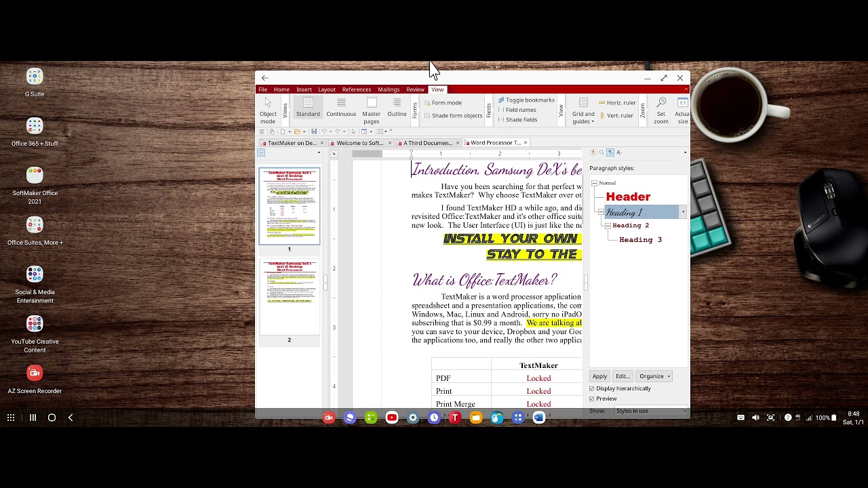
Task: Click the paragraph styles icon in the sidebar header
Action: 610,152
